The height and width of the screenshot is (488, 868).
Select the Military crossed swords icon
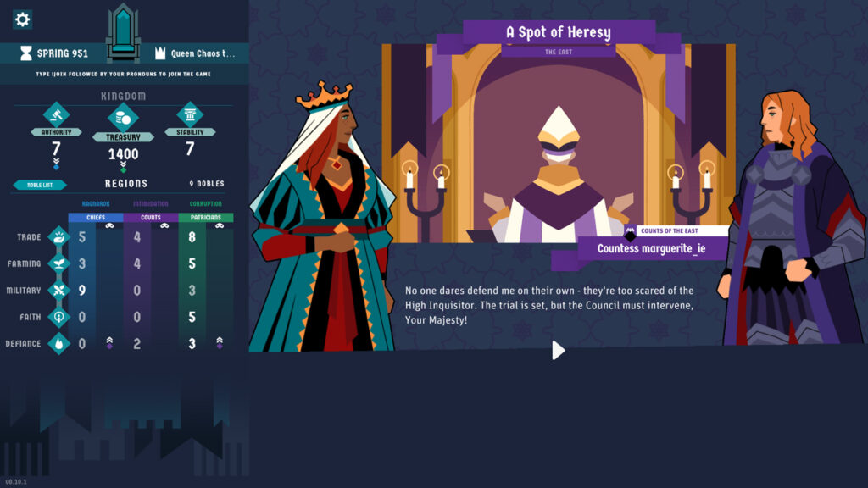pos(58,290)
